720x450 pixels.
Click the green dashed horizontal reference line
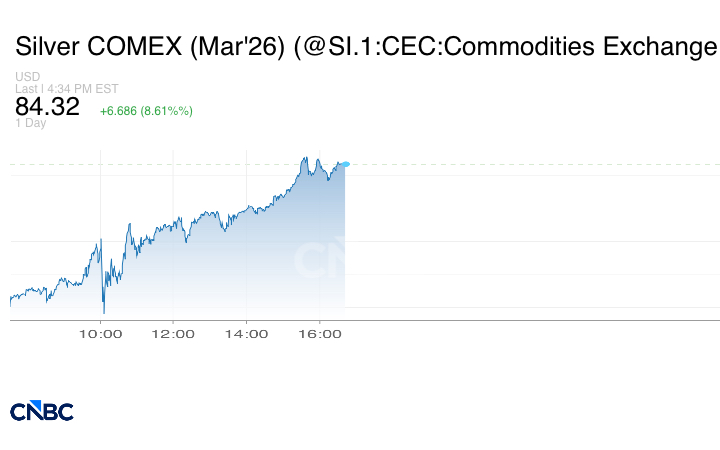pos(530,164)
